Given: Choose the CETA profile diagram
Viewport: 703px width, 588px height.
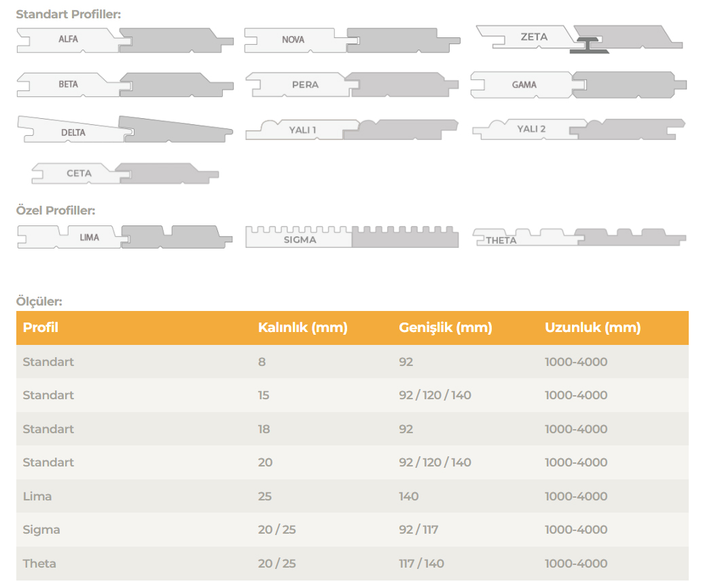Looking at the screenshot, I should click(x=125, y=173).
